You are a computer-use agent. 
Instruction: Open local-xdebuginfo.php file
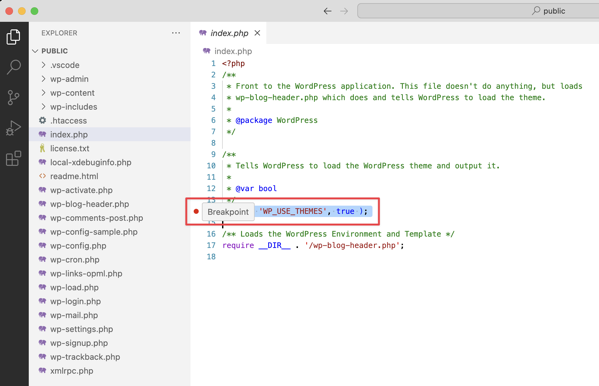pyautogui.click(x=110, y=162)
